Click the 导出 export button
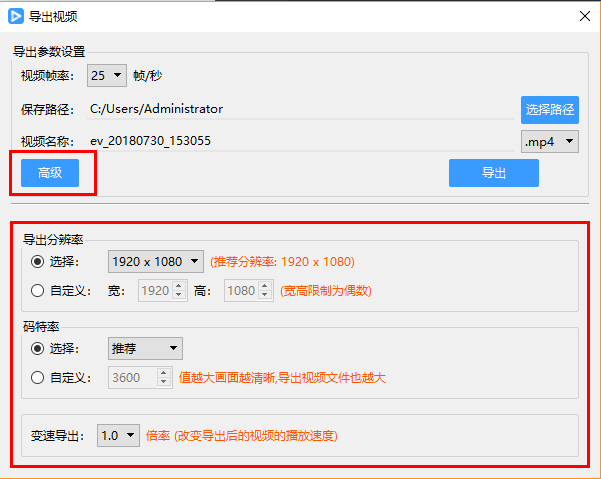 [493, 173]
